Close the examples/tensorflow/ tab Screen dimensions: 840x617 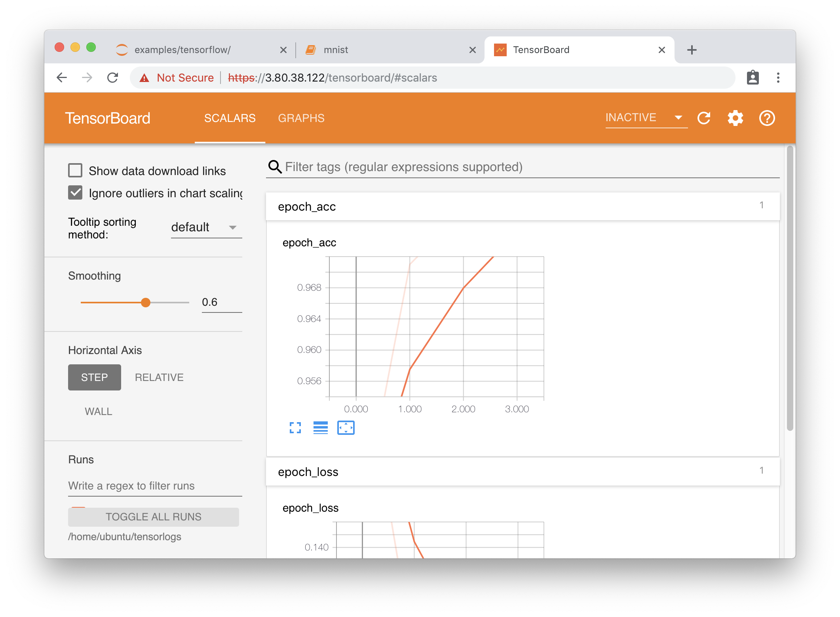coord(283,50)
